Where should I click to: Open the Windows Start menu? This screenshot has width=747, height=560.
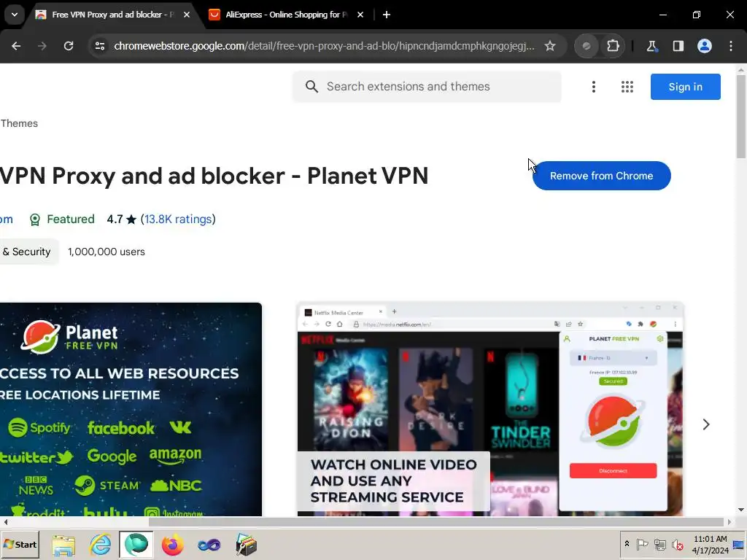point(20,544)
